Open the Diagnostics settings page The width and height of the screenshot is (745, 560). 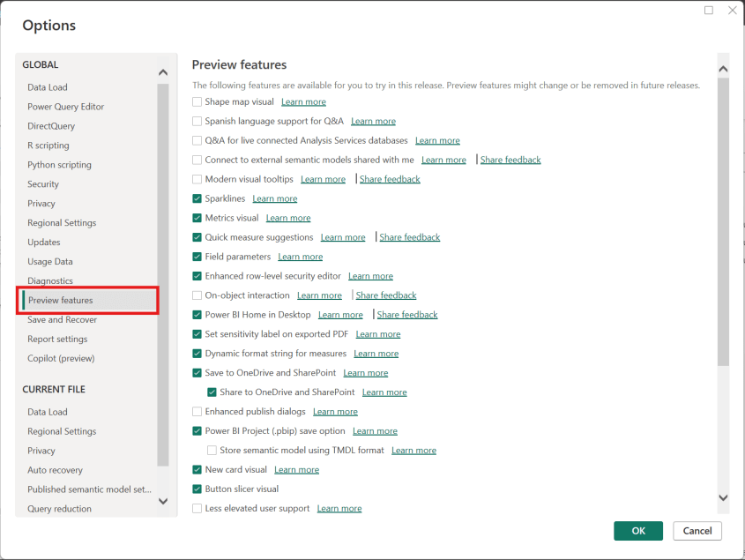coord(50,280)
